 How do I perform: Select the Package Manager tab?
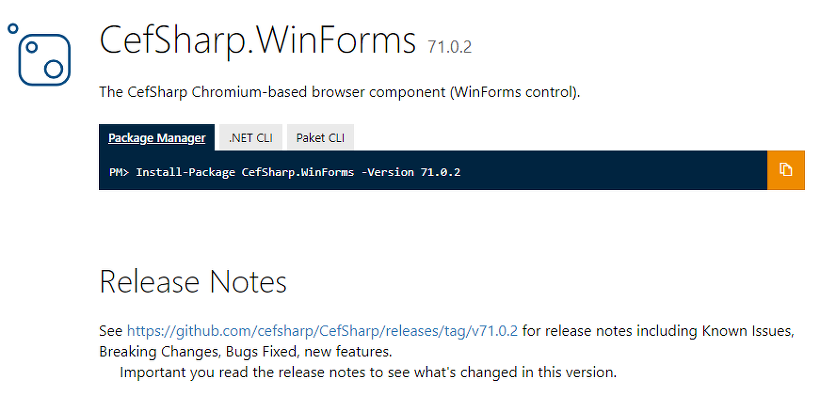[x=157, y=138]
